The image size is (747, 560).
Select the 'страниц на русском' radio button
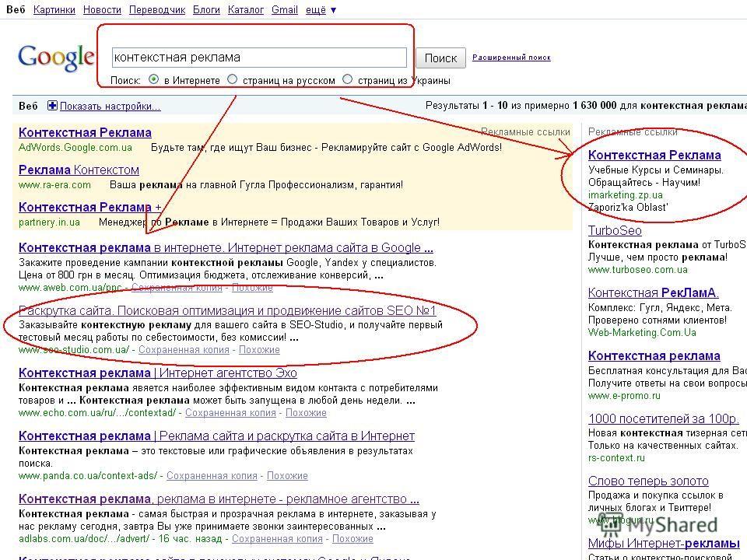pos(232,79)
